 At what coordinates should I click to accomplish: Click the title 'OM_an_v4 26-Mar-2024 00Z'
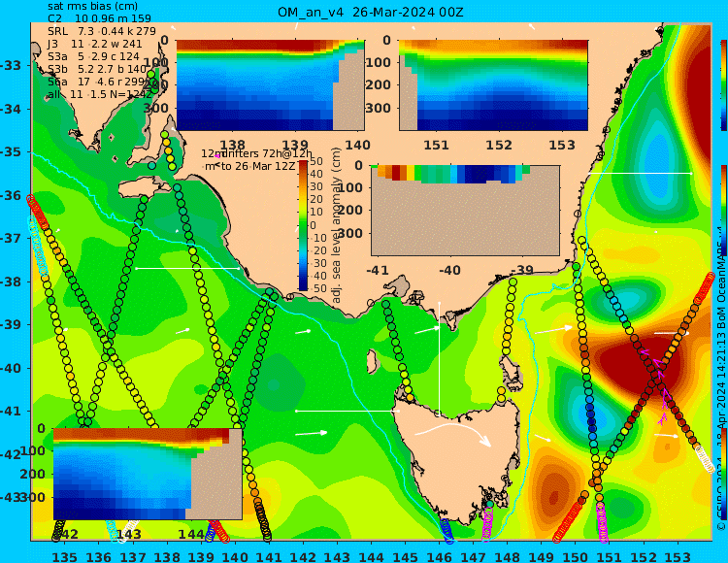pyautogui.click(x=371, y=12)
